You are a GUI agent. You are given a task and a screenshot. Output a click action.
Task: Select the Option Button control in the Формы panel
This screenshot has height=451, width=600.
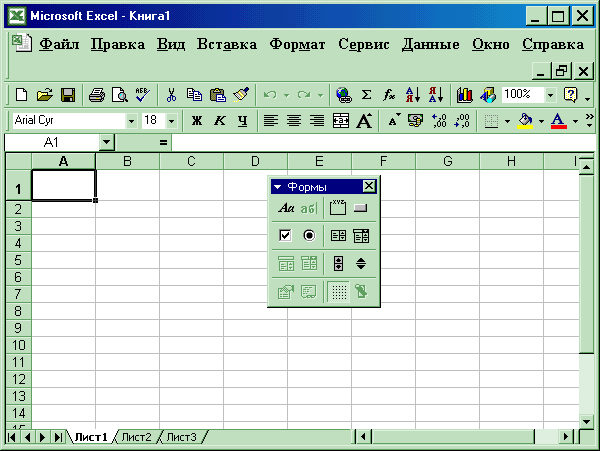pos(309,236)
